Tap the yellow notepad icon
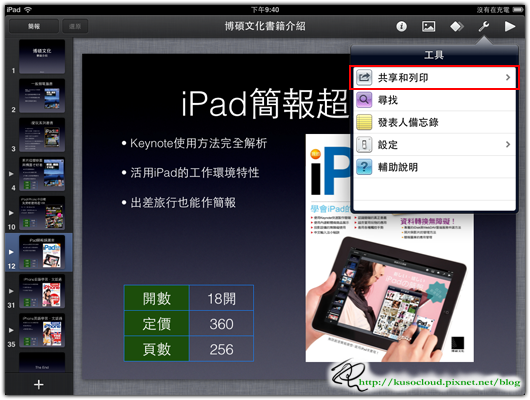The image size is (530, 400). point(364,122)
